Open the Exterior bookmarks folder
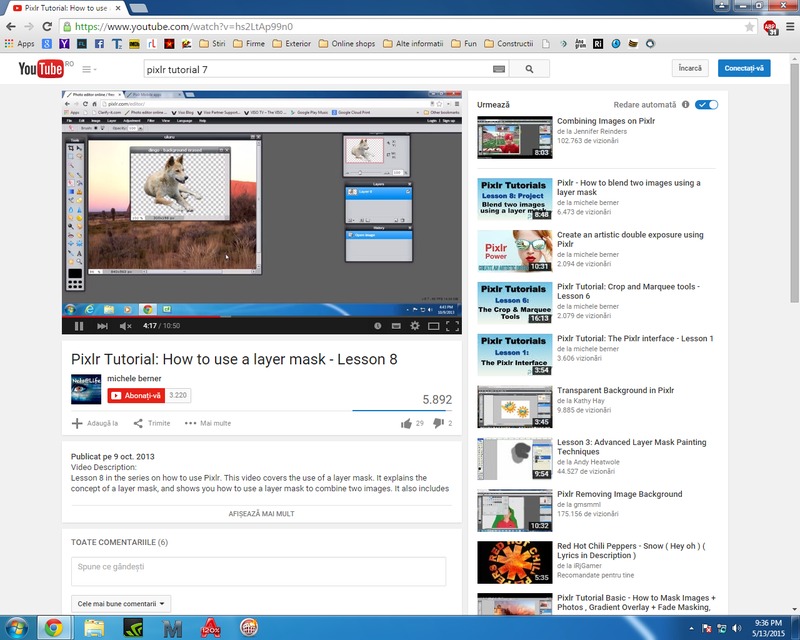Image resolution: width=800 pixels, height=640 pixels. coord(292,44)
